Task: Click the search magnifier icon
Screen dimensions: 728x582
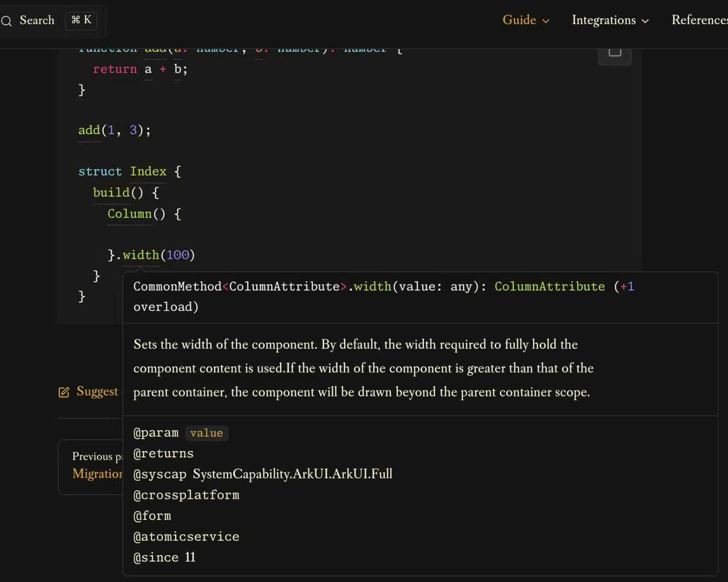Action: (6, 21)
